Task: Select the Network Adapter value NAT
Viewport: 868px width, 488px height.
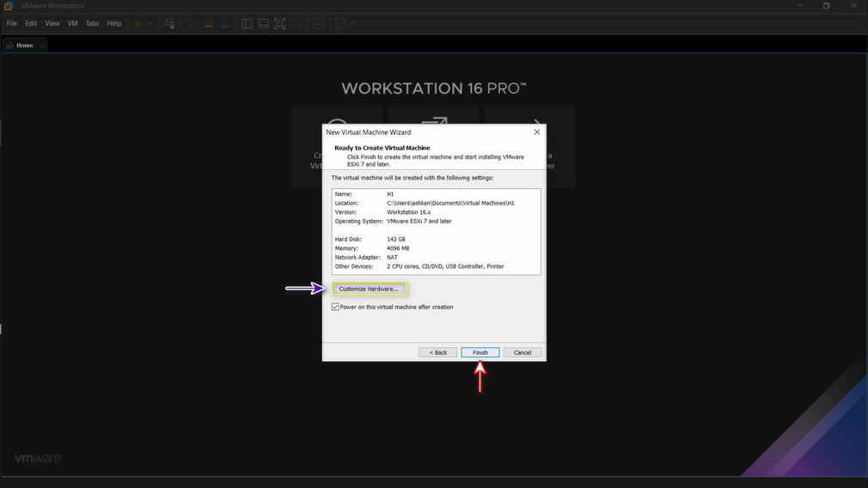Action: (x=392, y=257)
